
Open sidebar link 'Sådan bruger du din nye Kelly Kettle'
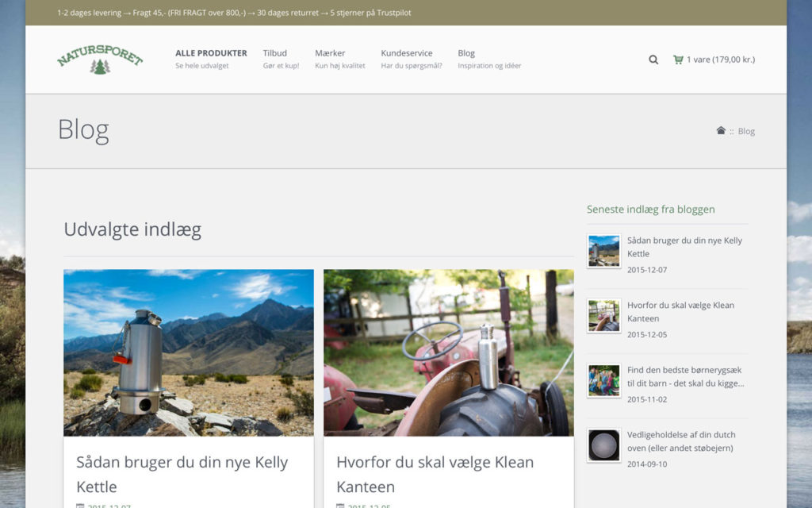(x=684, y=247)
